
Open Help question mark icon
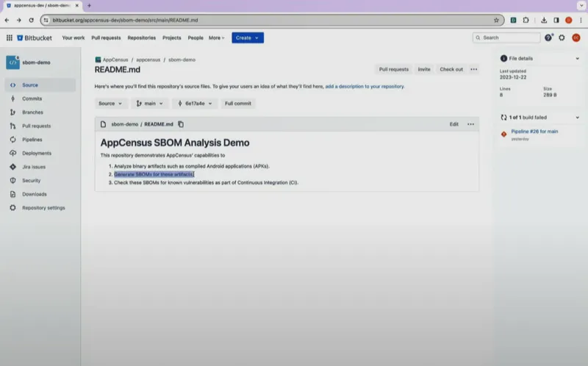(x=548, y=37)
